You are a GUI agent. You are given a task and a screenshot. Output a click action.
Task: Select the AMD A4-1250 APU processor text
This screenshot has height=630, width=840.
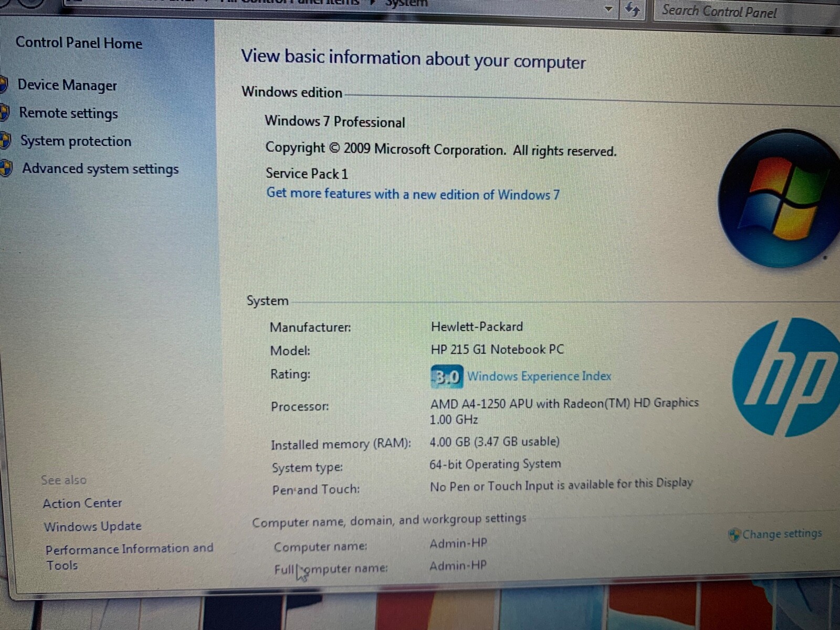[x=564, y=411]
